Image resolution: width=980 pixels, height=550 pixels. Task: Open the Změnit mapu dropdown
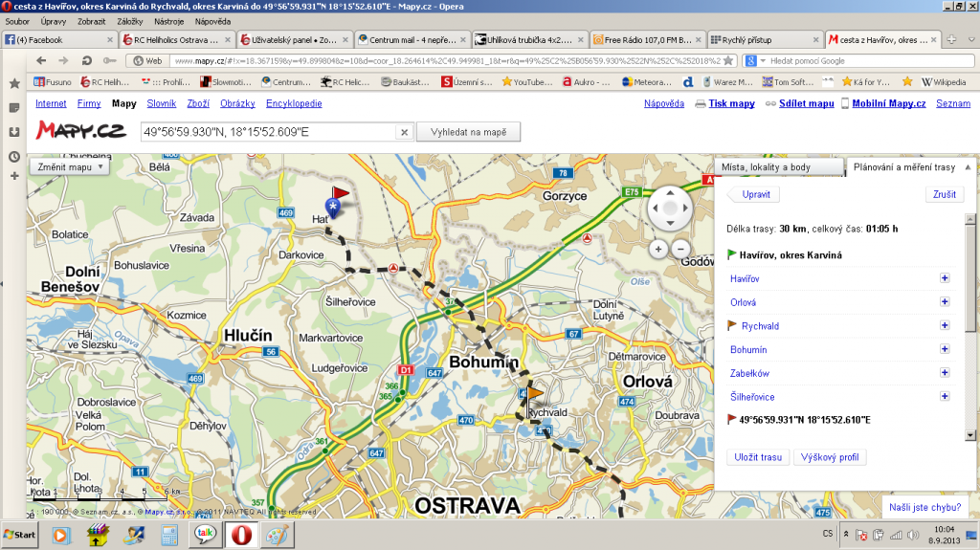tap(71, 166)
